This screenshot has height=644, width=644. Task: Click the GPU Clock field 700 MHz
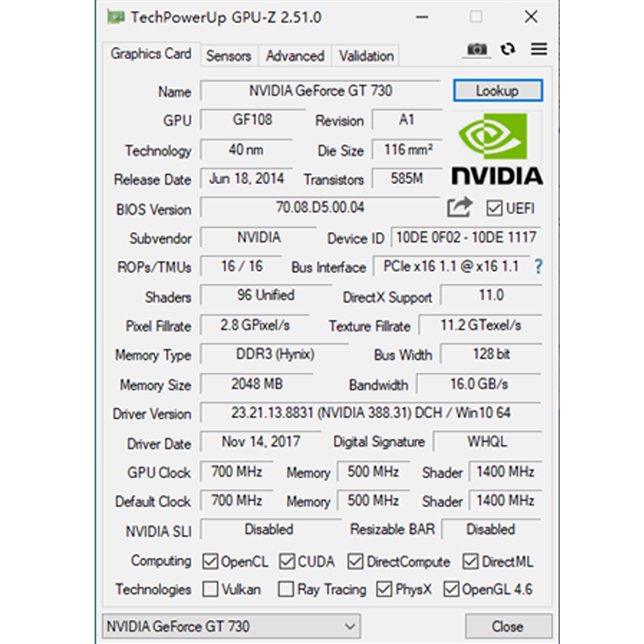tap(237, 472)
